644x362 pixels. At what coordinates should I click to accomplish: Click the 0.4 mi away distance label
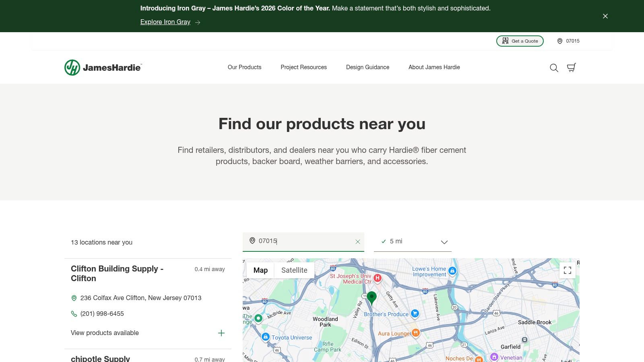[x=210, y=269]
